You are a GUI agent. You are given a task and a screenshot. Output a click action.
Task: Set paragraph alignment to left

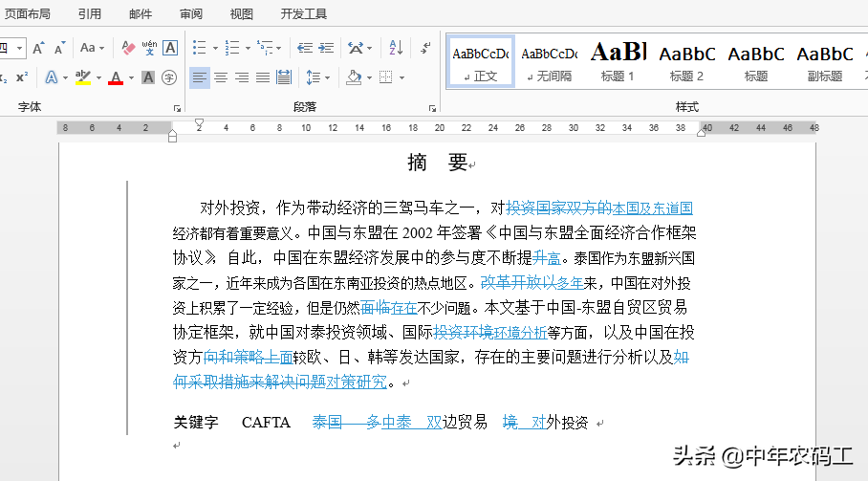coord(200,77)
